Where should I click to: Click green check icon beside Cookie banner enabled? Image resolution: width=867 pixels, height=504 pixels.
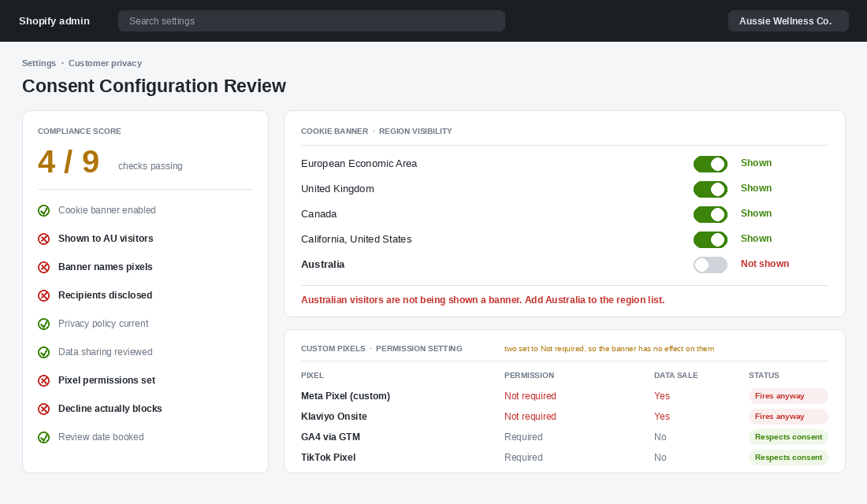tap(43, 210)
